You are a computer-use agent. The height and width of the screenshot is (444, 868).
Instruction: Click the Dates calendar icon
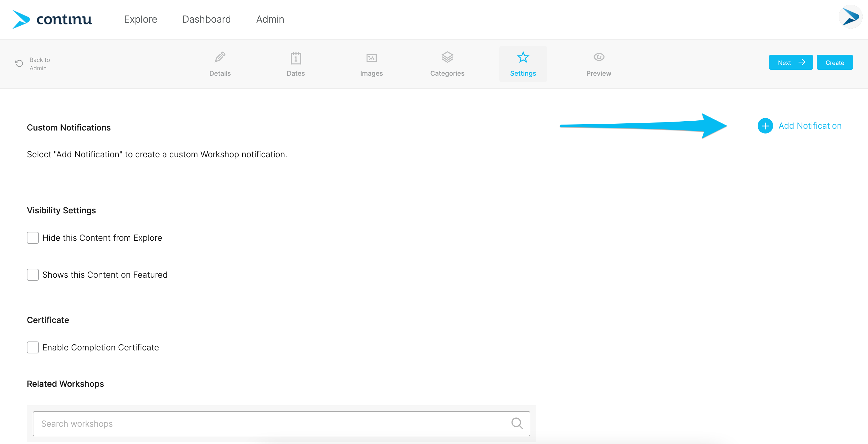click(296, 58)
